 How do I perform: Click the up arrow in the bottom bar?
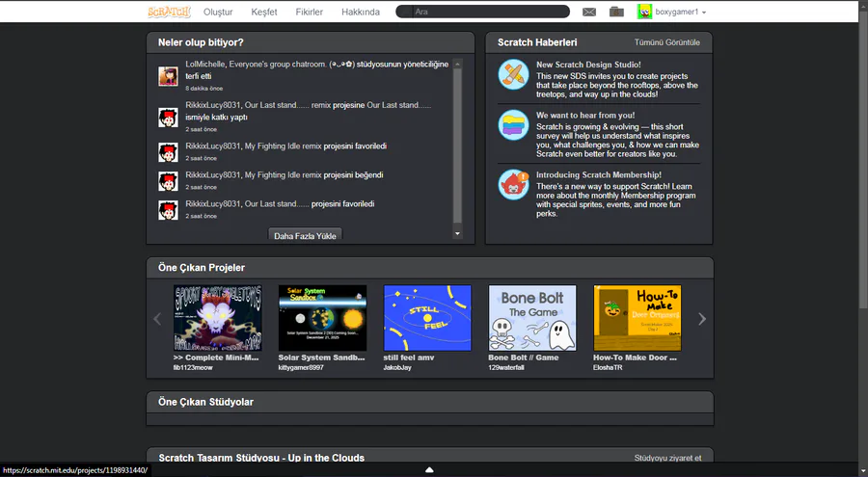tap(429, 470)
